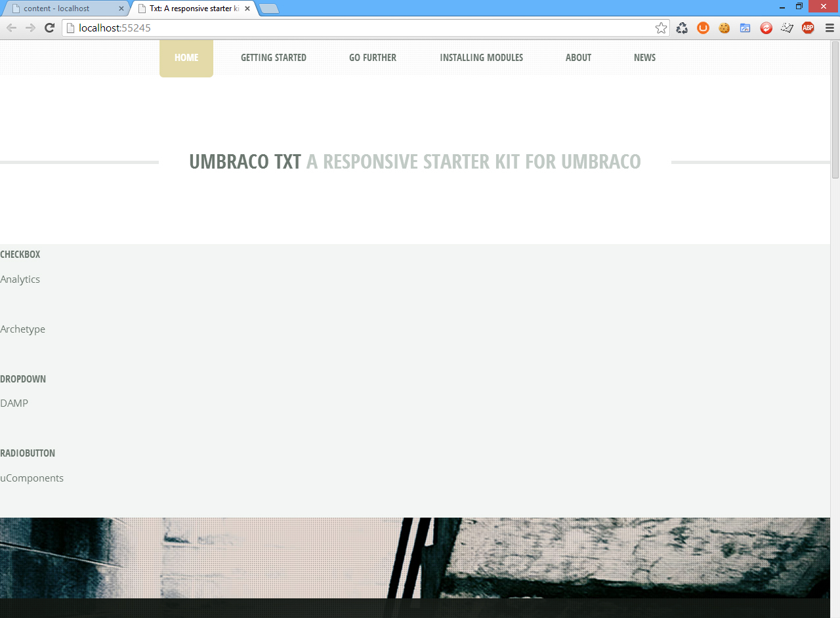Open the Home navigation item
Screen dimensions: 840x618
[186, 58]
